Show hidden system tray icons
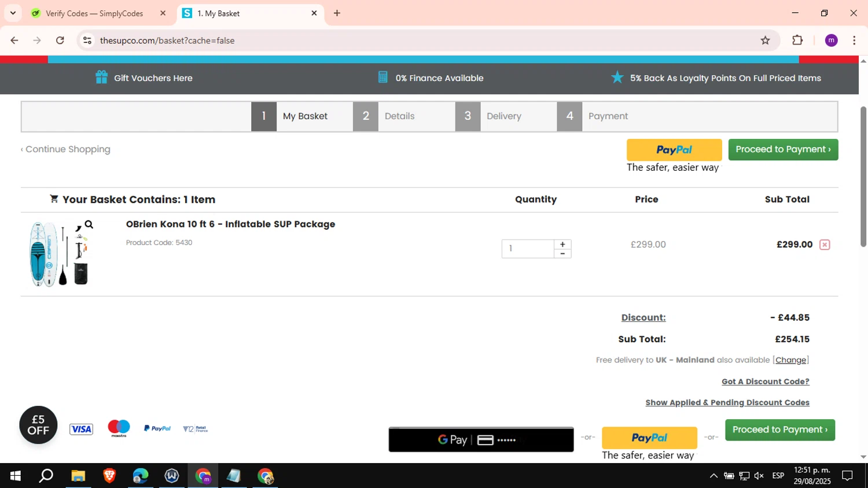The width and height of the screenshot is (868, 488). [x=713, y=476]
